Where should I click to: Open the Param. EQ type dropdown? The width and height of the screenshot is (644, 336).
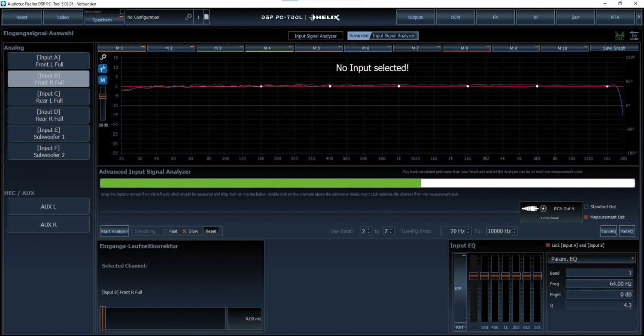coord(592,259)
